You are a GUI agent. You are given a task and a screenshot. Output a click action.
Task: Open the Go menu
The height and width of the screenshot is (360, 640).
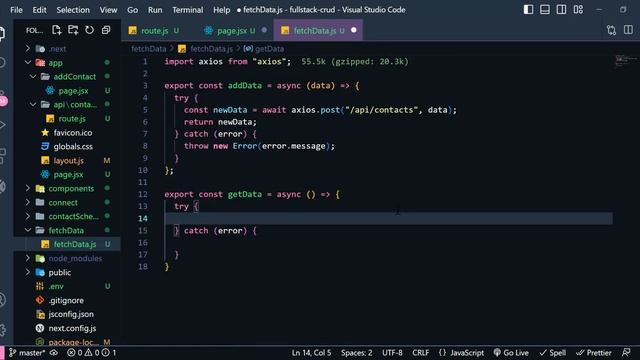[x=132, y=10]
